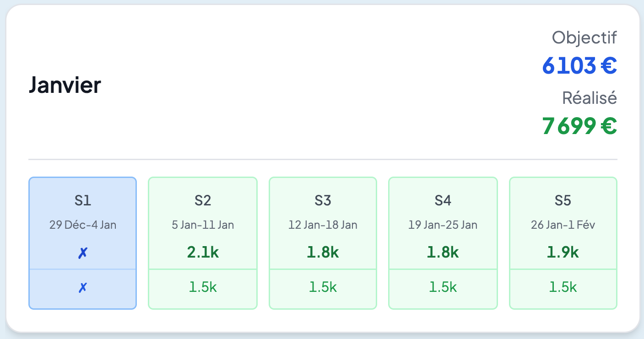The image size is (644, 339).
Task: Select the 1.5k target under S3
Action: pyautogui.click(x=323, y=287)
